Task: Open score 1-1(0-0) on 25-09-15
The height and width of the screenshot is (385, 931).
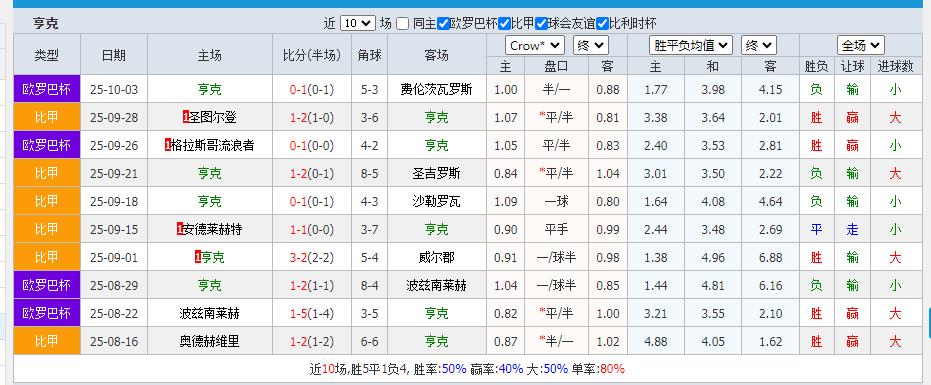Action: click(x=312, y=229)
